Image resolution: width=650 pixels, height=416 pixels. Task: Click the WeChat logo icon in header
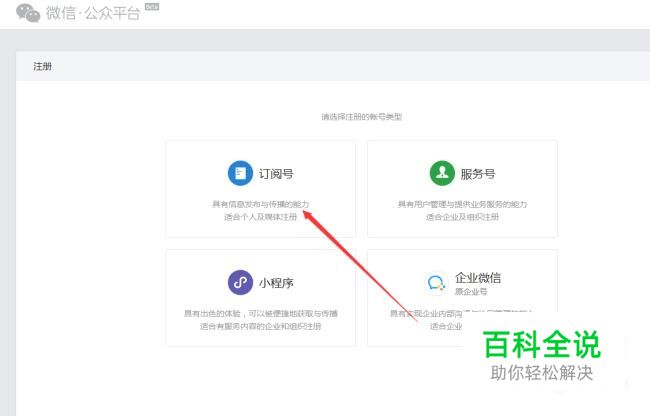click(28, 12)
